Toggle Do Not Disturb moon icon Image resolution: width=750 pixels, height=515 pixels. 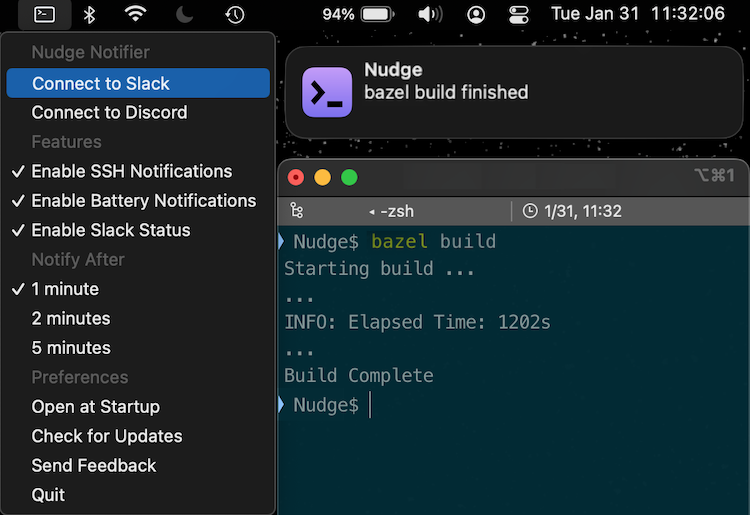tap(184, 14)
